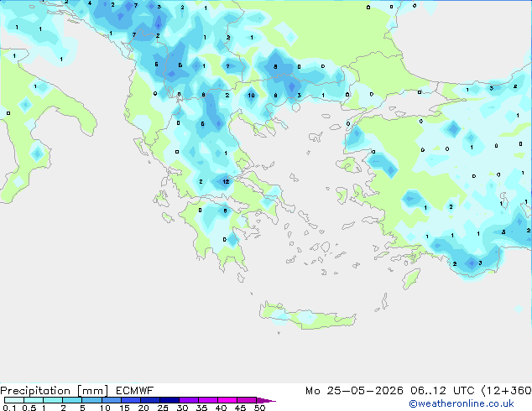Click the '0.5' legend scale label
This screenshot has width=532, height=411.
coord(29,408)
